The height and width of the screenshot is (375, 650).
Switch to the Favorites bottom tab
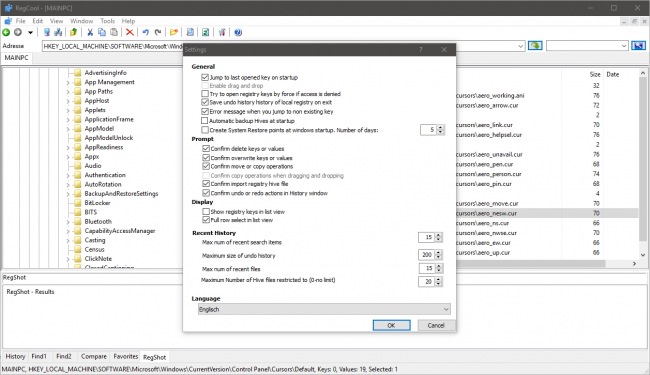coord(126,356)
